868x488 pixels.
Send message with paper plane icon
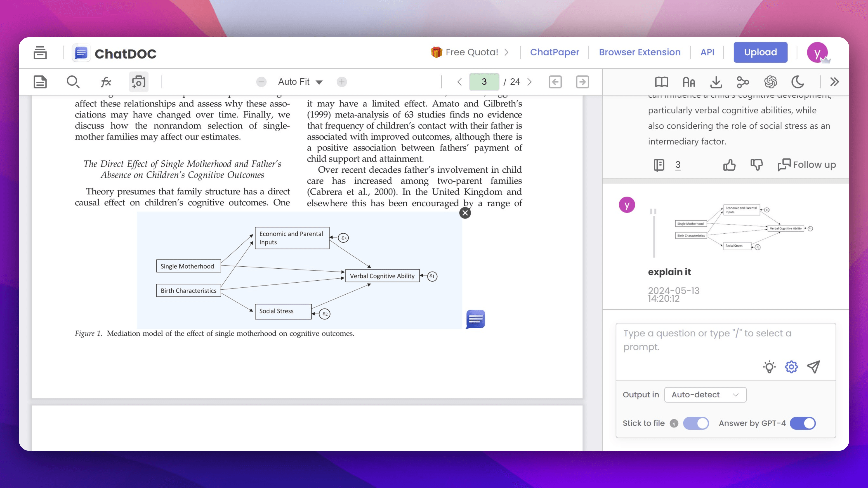point(814,367)
